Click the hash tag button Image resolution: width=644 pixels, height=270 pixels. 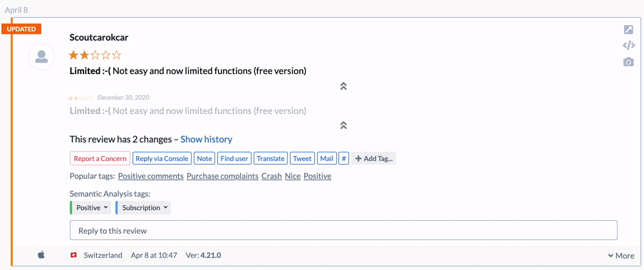[344, 159]
